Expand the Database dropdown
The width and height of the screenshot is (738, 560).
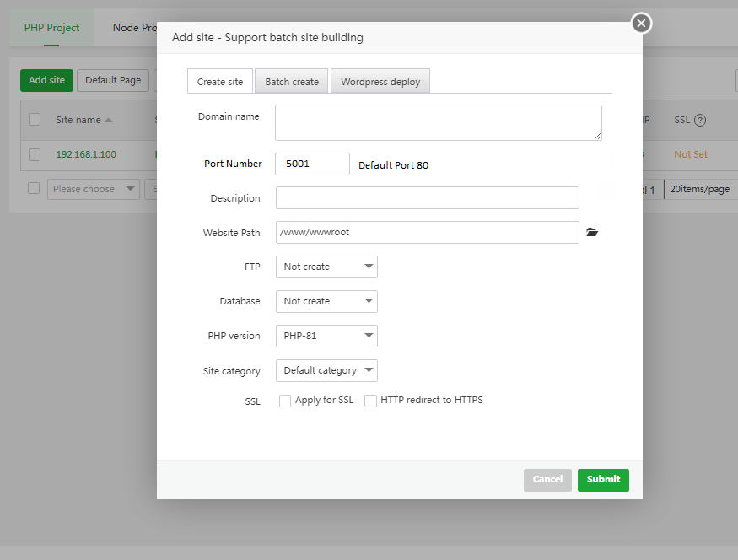(x=326, y=301)
